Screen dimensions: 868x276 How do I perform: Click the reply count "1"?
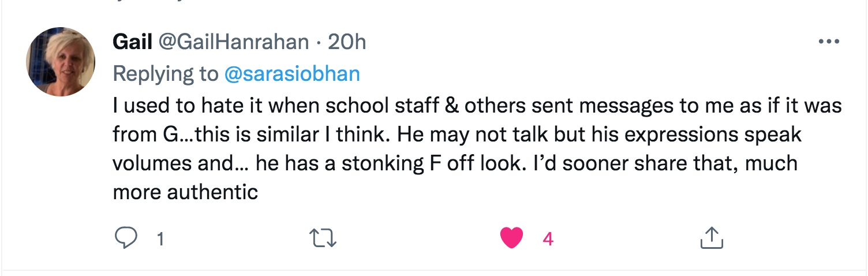[x=160, y=238]
